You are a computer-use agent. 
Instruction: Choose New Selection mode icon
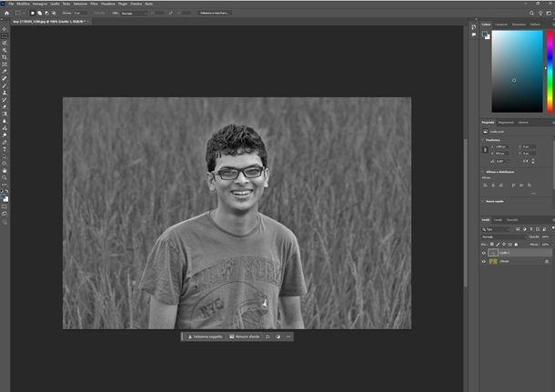pyautogui.click(x=33, y=13)
